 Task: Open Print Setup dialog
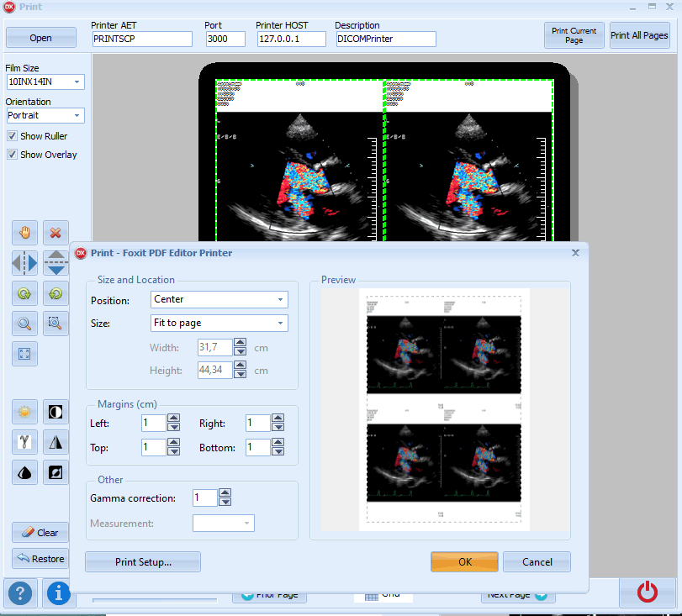point(143,561)
